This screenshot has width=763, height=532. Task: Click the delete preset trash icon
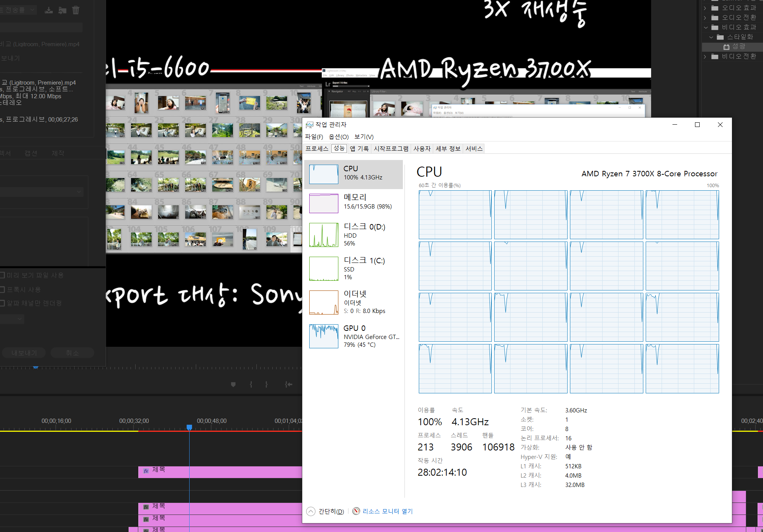click(76, 10)
